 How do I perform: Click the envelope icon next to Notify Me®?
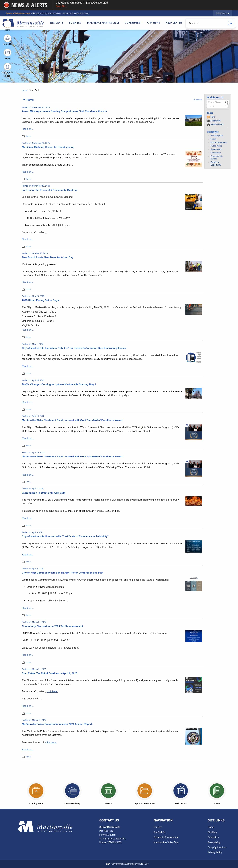208,121
